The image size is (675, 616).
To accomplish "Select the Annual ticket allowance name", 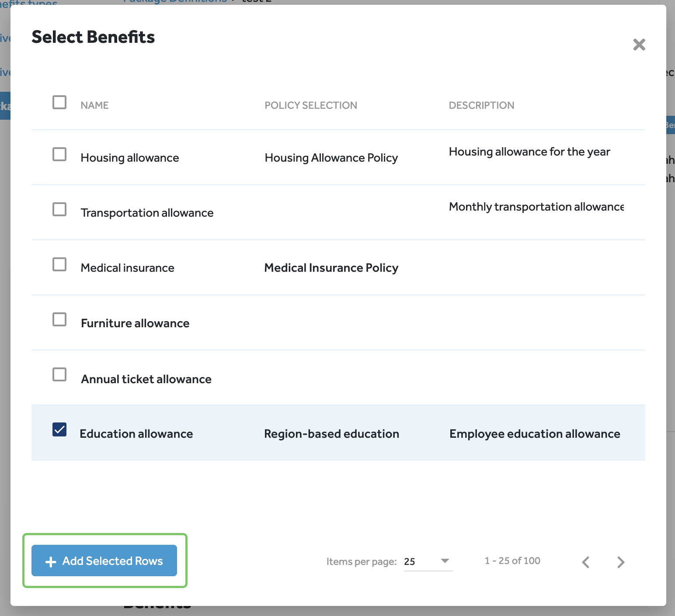I will coord(146,379).
